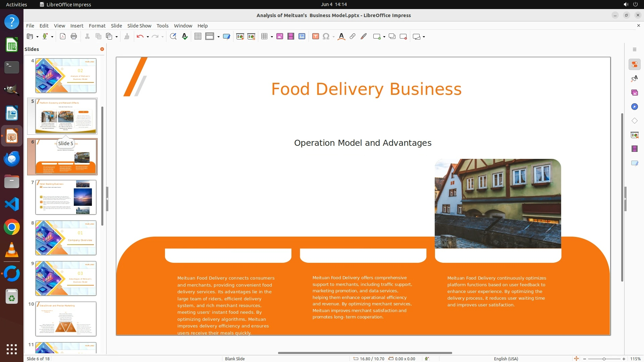This screenshot has height=362, width=644.
Task: Toggle spelling check icon in toolbar
Action: pos(185,37)
